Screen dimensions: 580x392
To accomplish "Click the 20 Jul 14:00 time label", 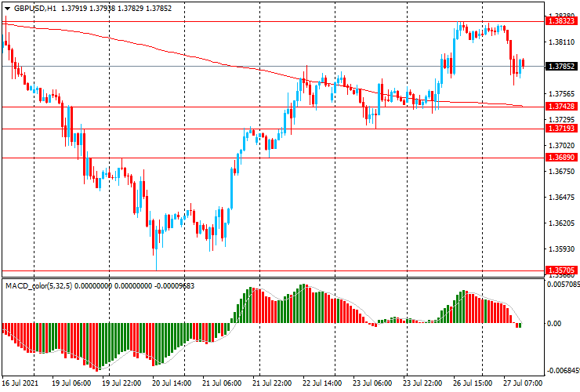I will click(172, 383).
